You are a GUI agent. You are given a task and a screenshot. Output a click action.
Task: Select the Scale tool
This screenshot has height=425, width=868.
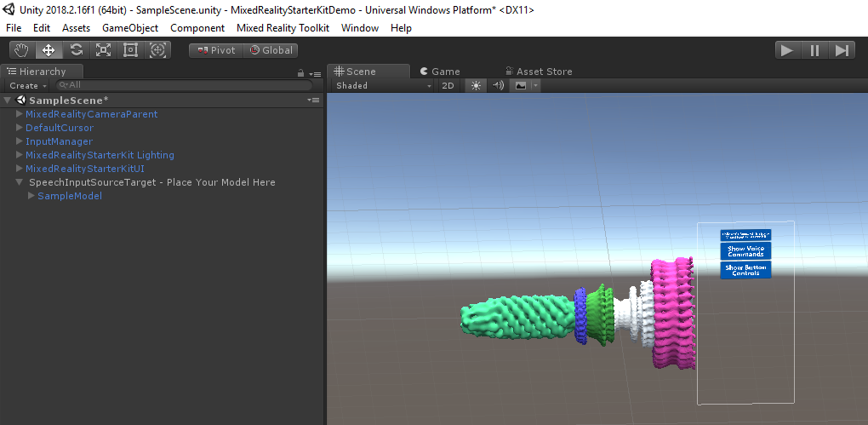tap(103, 50)
